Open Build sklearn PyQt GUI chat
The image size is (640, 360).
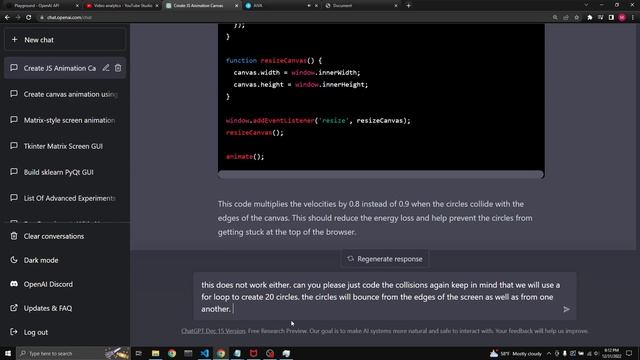pos(64,172)
